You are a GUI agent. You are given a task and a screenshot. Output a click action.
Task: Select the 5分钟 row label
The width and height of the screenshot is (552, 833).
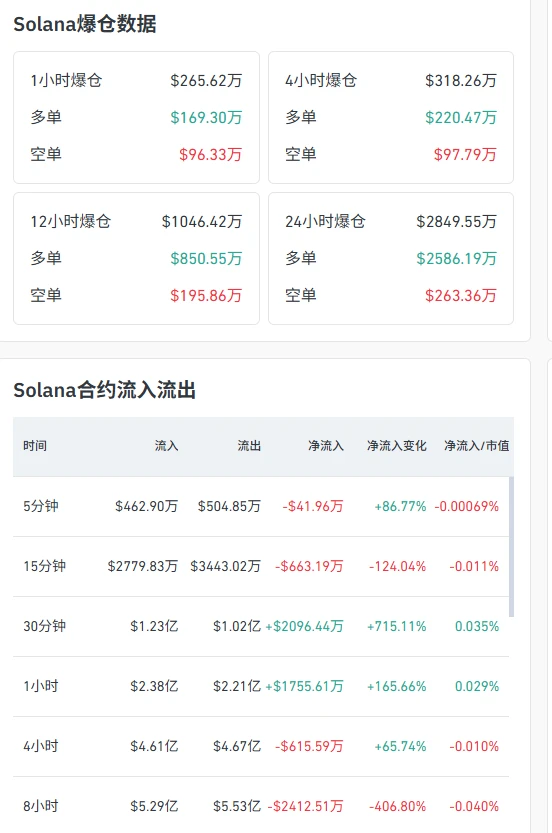pos(41,506)
